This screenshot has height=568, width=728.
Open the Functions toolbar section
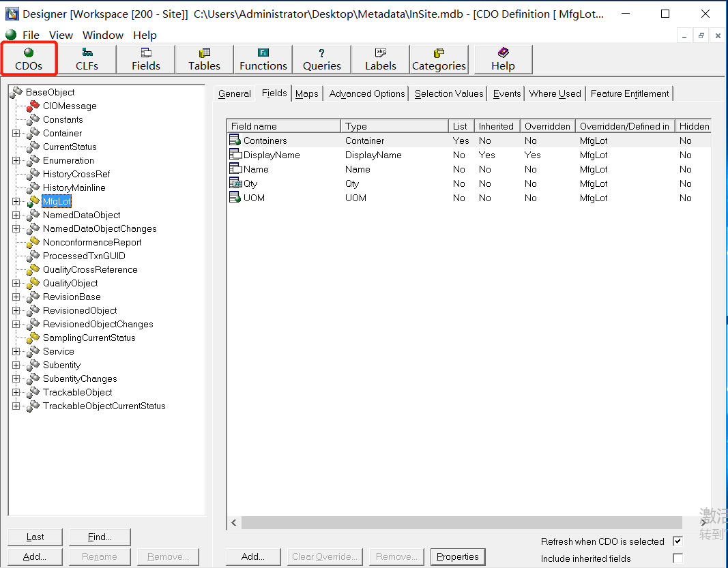(263, 59)
